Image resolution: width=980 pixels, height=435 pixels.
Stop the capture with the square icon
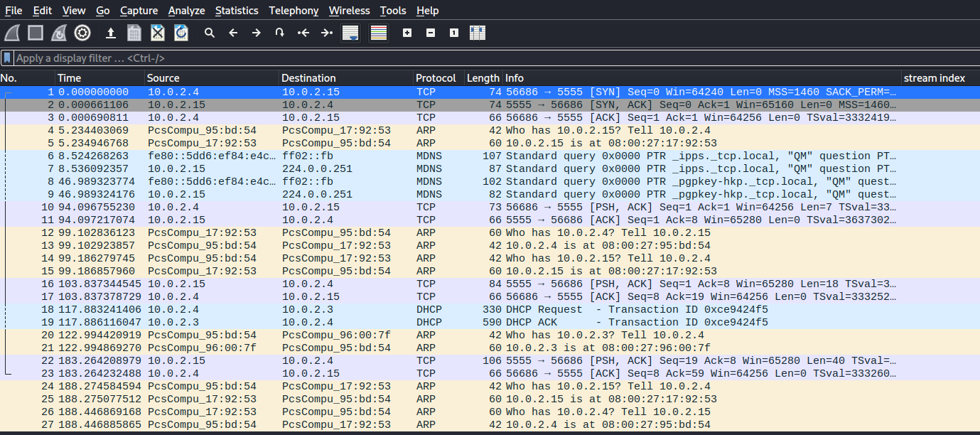tap(36, 33)
